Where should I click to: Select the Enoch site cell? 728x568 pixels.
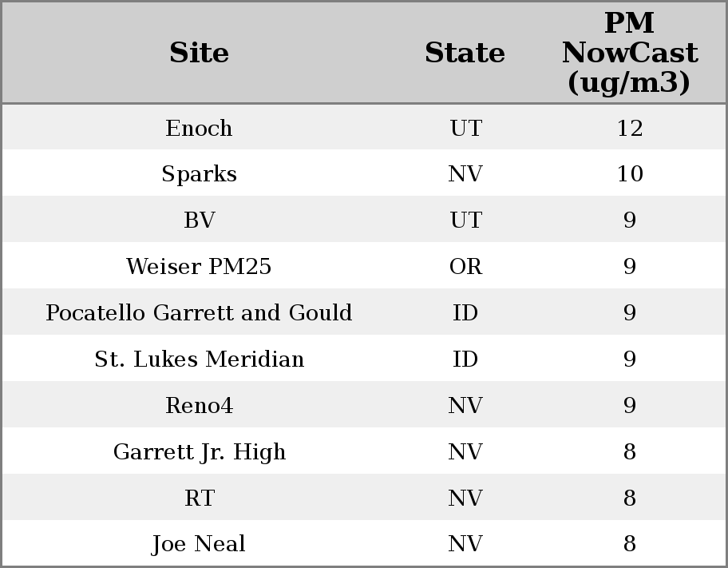tap(199, 128)
